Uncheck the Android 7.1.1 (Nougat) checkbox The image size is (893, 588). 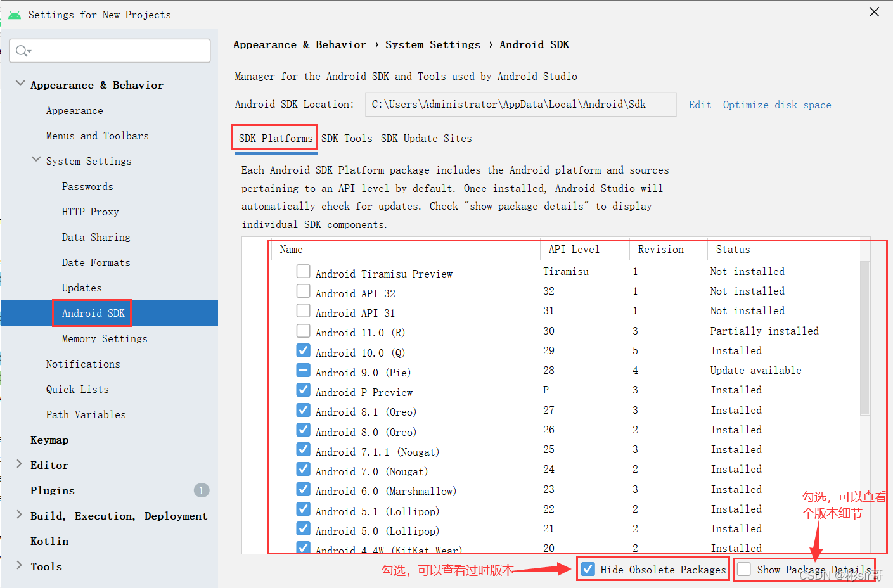coord(304,449)
